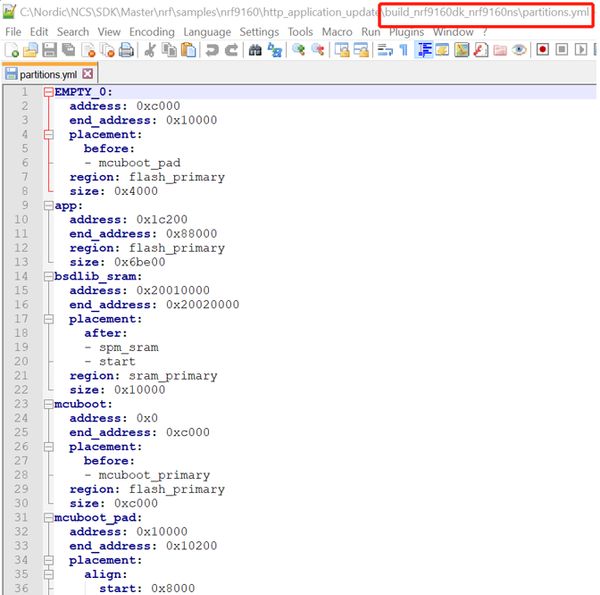The height and width of the screenshot is (595, 600).
Task: Open the Macro menu
Action: point(337,32)
